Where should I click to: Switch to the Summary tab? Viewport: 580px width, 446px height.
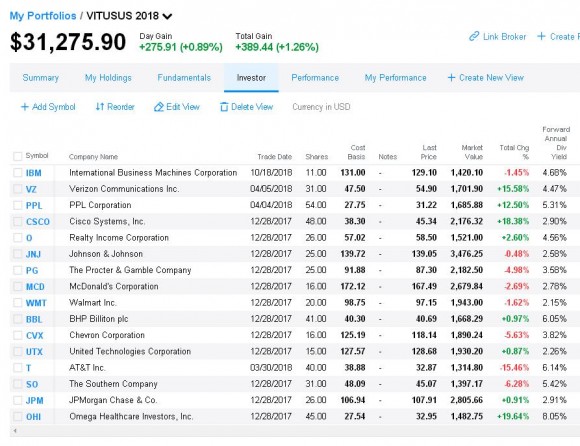point(41,78)
